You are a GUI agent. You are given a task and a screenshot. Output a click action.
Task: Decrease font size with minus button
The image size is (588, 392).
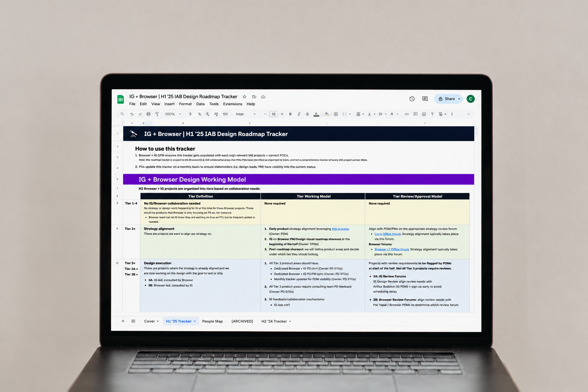[265, 114]
